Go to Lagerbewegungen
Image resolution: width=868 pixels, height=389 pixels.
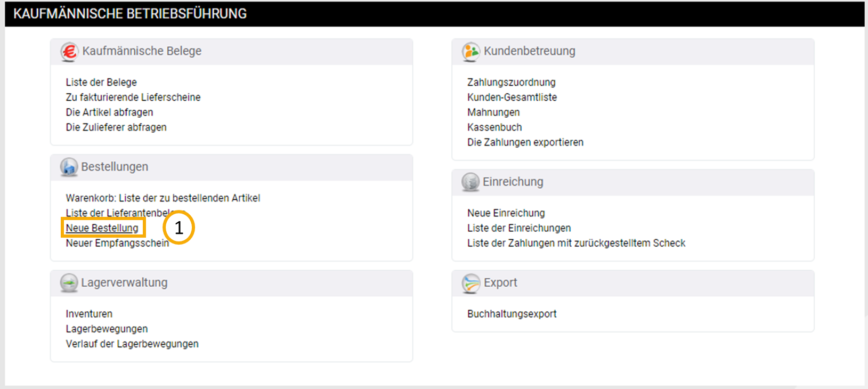(x=107, y=329)
